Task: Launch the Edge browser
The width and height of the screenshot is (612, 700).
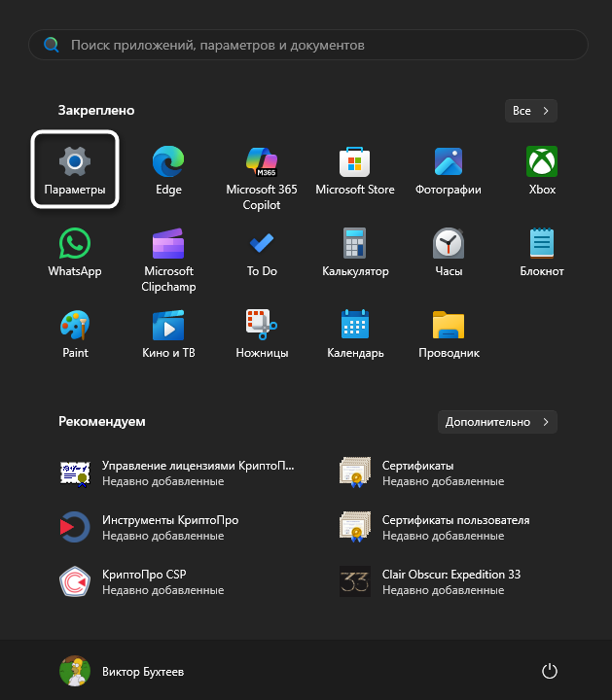Action: [168, 169]
